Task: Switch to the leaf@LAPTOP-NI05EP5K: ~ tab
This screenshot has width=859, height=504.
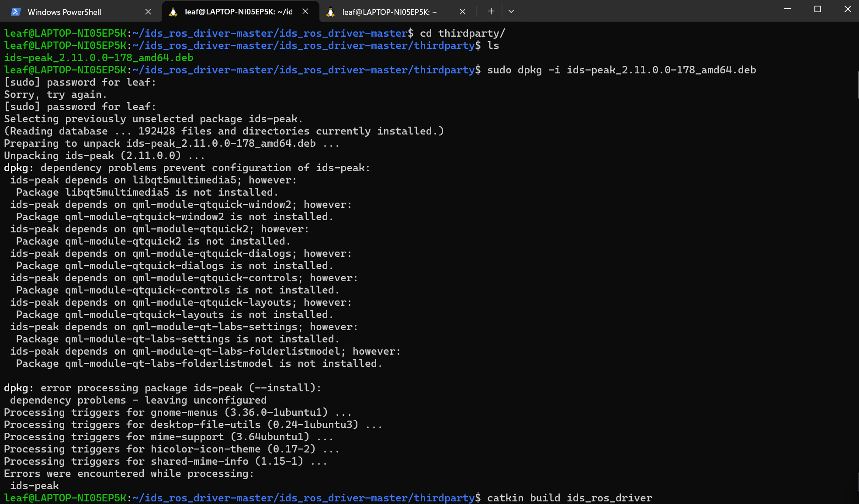Action: pos(389,12)
